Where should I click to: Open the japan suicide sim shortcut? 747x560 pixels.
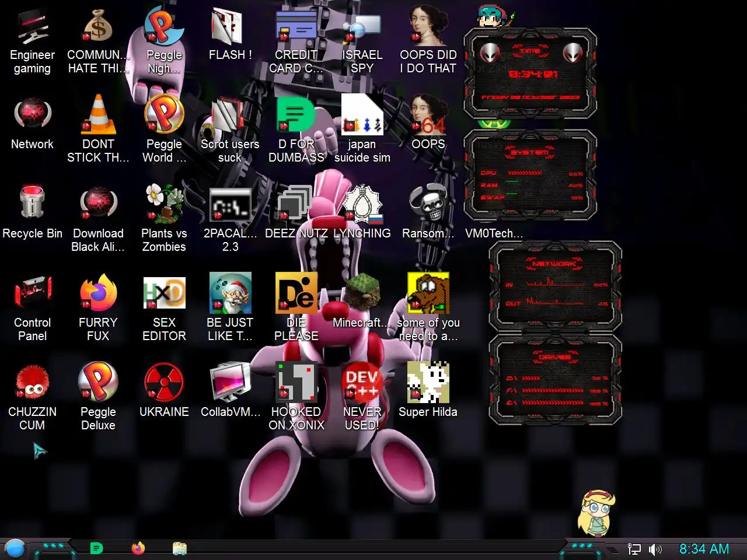point(362,129)
